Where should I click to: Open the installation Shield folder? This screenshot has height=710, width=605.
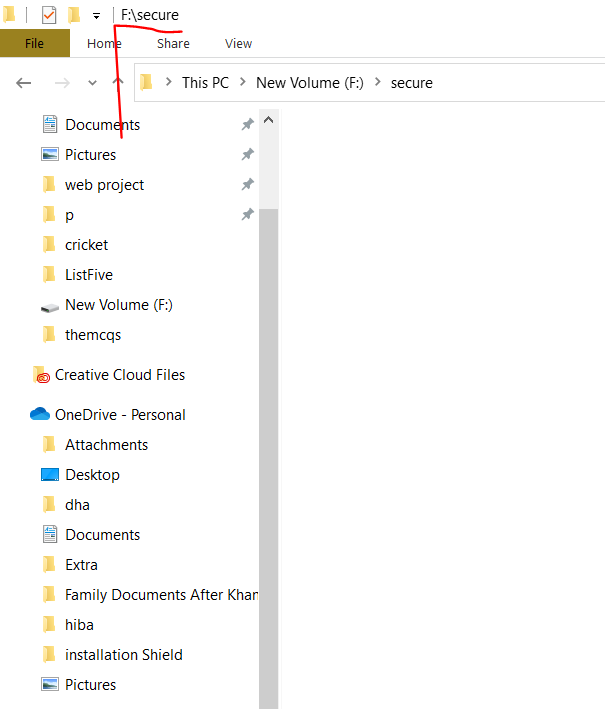pos(124,655)
